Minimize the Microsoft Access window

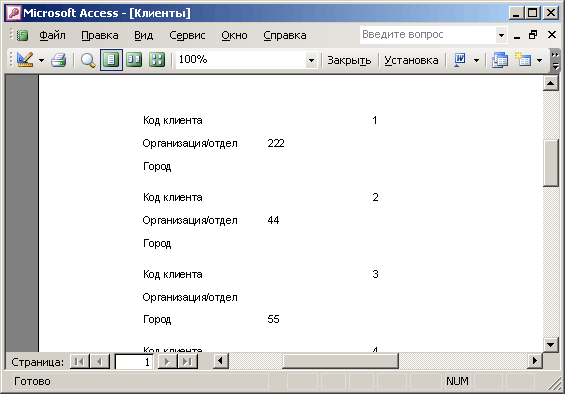[517, 13]
